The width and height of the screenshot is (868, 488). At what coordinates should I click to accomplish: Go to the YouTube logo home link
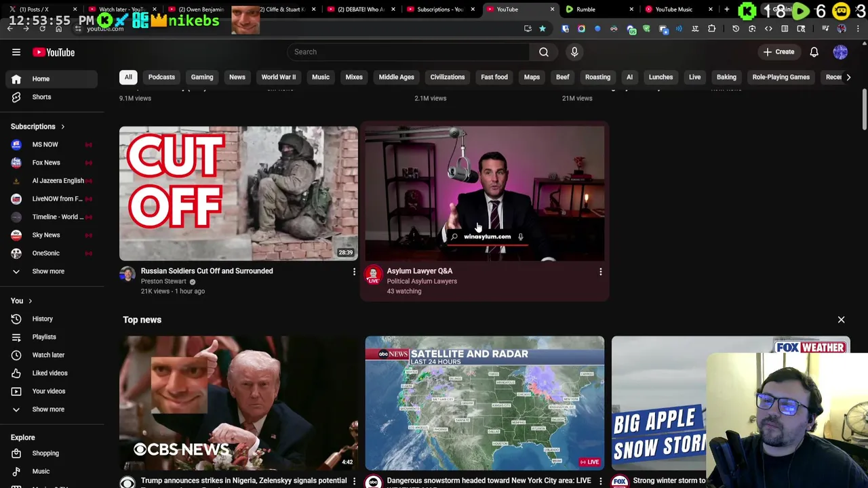tap(54, 52)
